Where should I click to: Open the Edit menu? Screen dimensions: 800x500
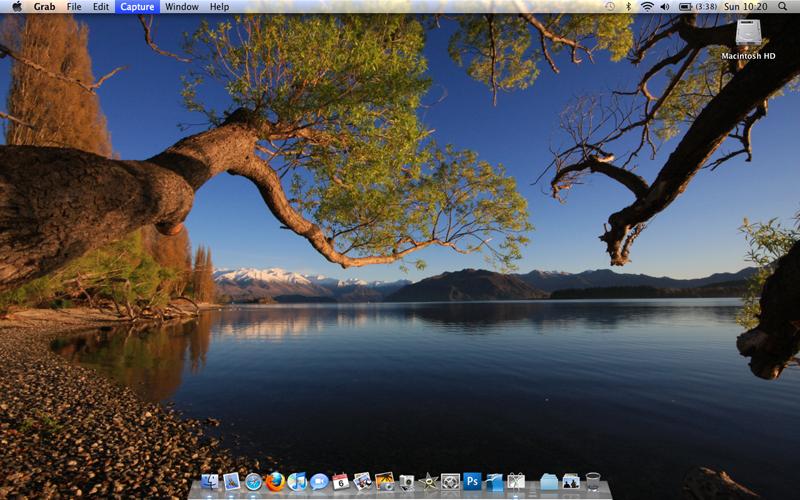tap(101, 7)
